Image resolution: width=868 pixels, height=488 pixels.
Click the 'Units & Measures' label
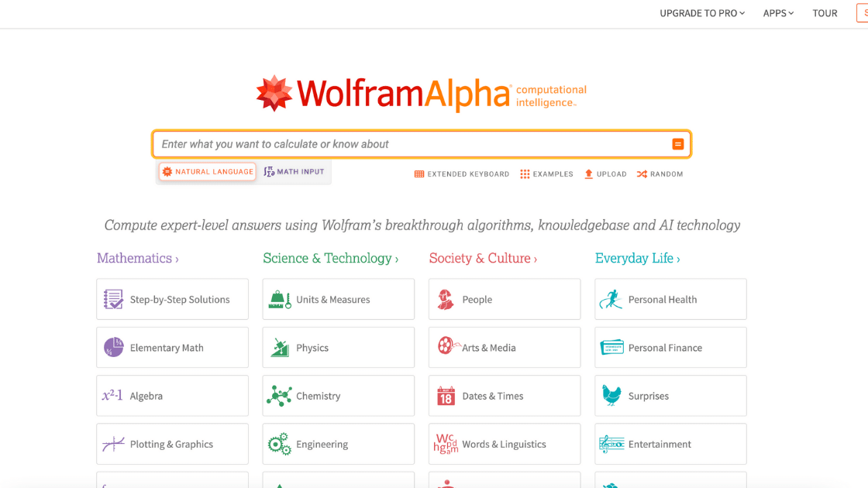332,300
